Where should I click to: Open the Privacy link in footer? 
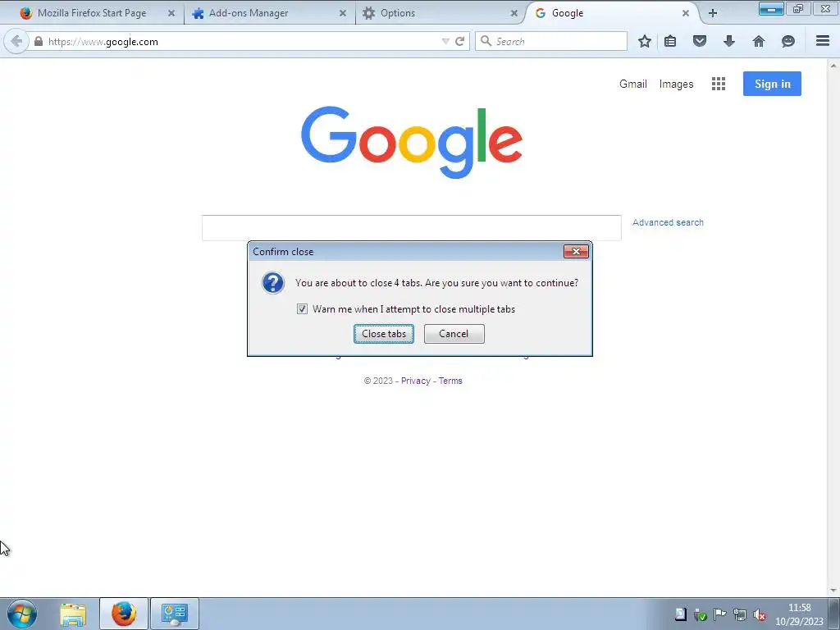click(416, 381)
